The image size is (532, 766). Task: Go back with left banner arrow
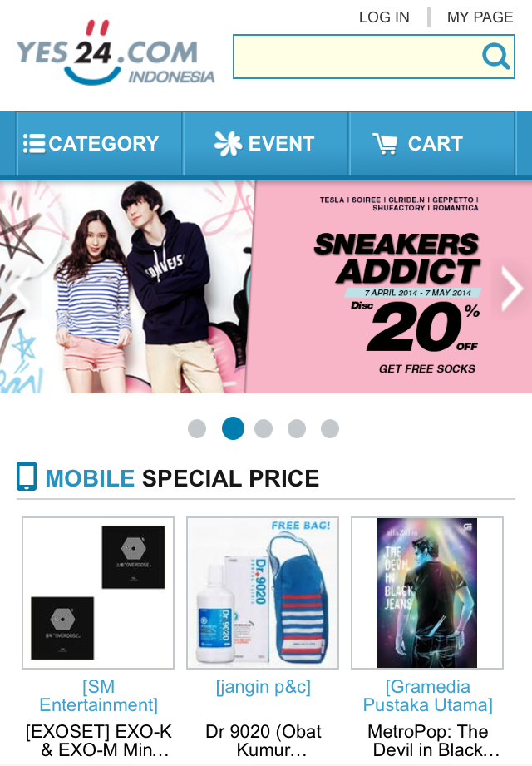tap(18, 288)
